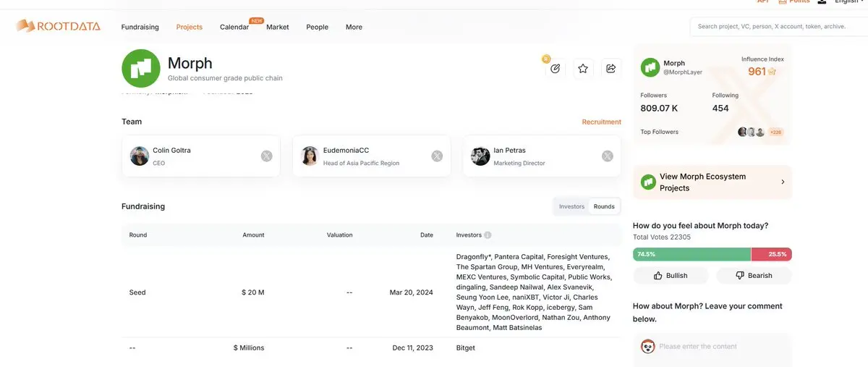The width and height of the screenshot is (868, 367).
Task: Click the Mar 20, 2024 date cell
Action: coord(412,292)
